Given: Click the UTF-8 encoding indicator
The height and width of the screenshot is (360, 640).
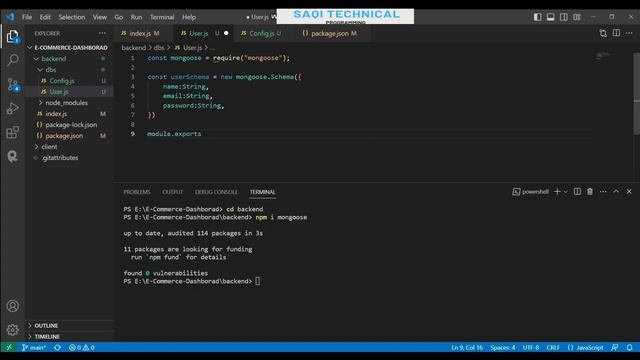Looking at the screenshot, I should coord(531,347).
